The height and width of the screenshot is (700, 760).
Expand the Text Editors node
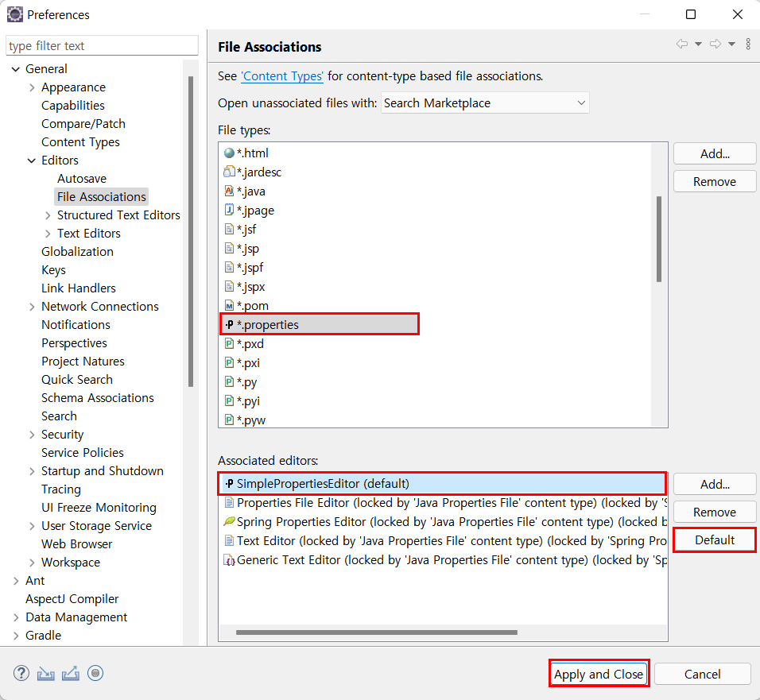coord(48,234)
